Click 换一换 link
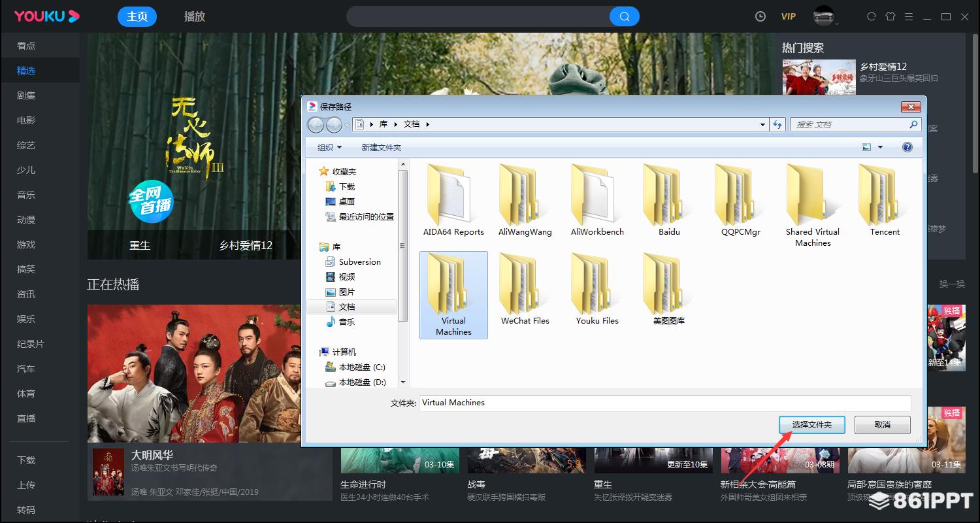 (x=952, y=284)
